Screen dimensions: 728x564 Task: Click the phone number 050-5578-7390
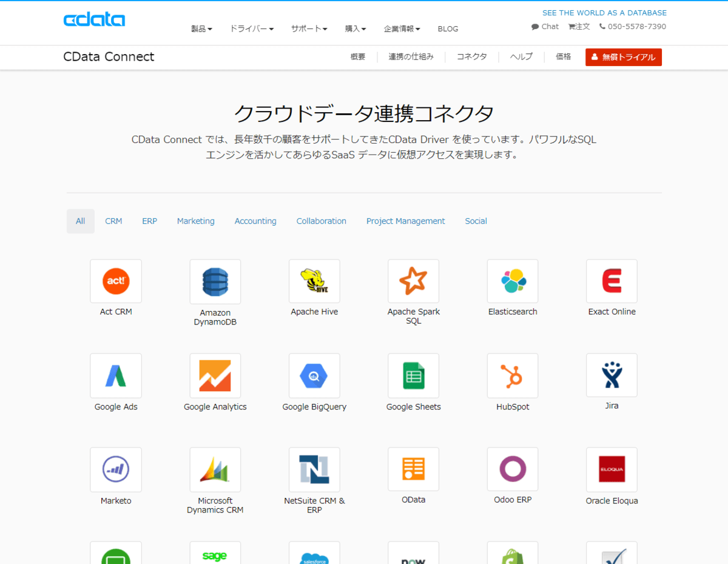[633, 27]
